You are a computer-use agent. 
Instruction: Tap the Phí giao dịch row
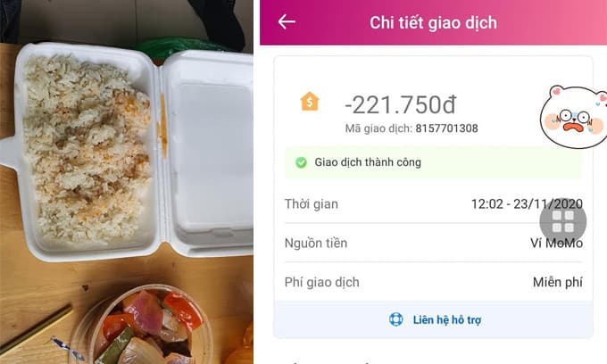point(433,282)
